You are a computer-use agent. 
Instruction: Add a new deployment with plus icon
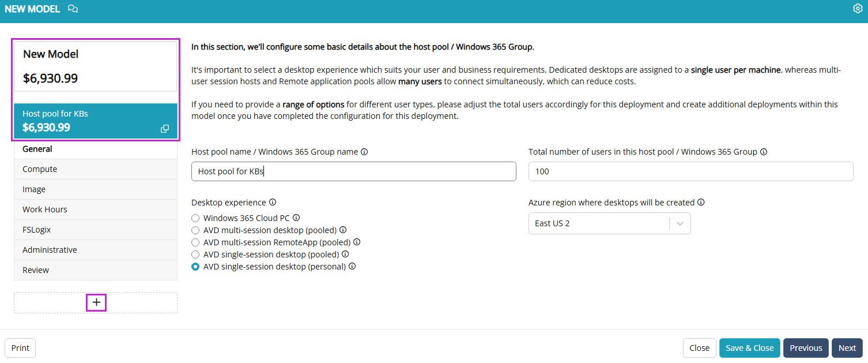click(x=96, y=302)
